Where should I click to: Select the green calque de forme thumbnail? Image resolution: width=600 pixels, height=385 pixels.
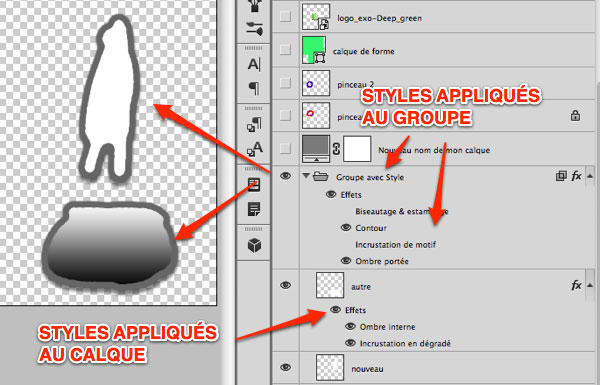[314, 50]
